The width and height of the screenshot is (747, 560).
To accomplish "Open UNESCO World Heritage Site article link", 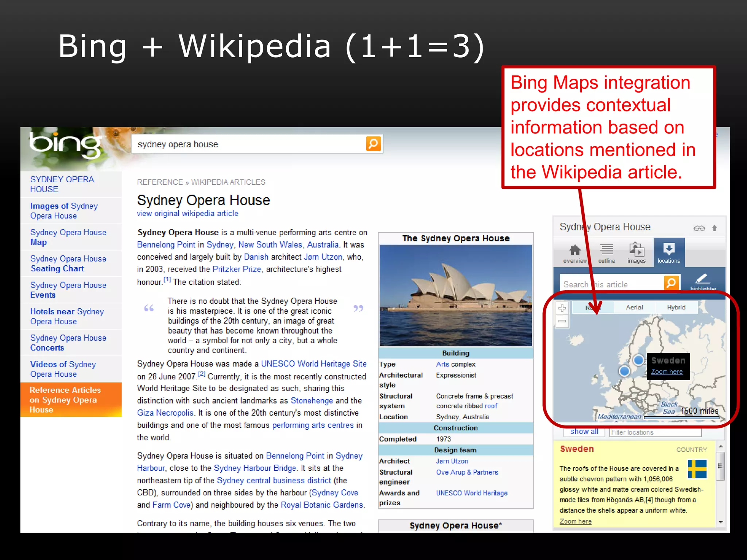I will tap(314, 364).
